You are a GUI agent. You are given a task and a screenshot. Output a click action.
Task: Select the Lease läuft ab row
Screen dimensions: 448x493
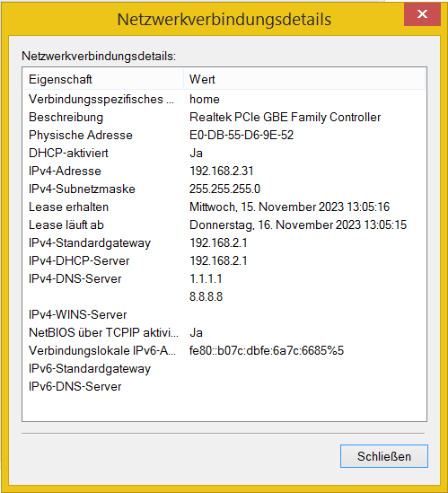coord(224,224)
